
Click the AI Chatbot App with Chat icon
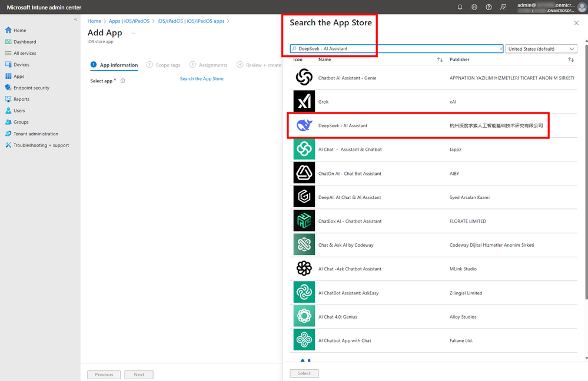(x=304, y=340)
